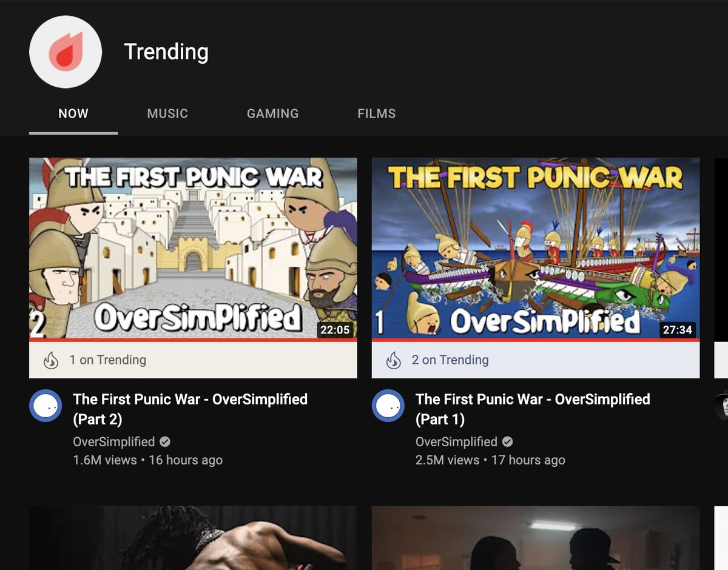Open the bottom-left shirtless man video thumbnail
The width and height of the screenshot is (728, 570).
(x=193, y=538)
